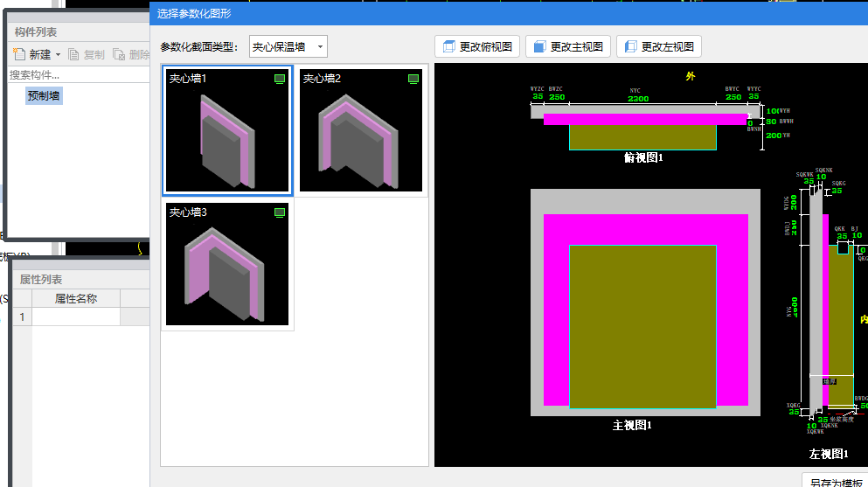Select the 夹心墙1 thumbnail
The height and width of the screenshot is (487, 868).
tap(227, 130)
